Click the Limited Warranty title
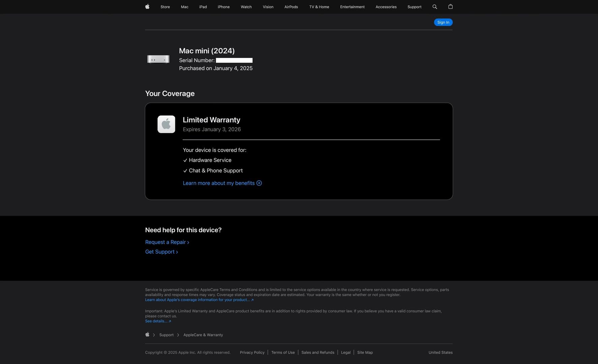Image resolution: width=598 pixels, height=364 pixels. [212, 120]
